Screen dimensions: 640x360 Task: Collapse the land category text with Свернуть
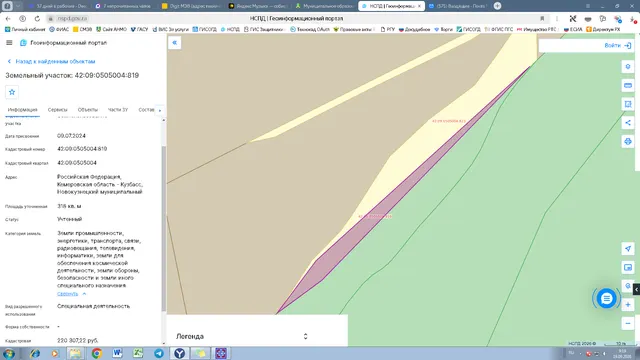[x=71, y=294]
